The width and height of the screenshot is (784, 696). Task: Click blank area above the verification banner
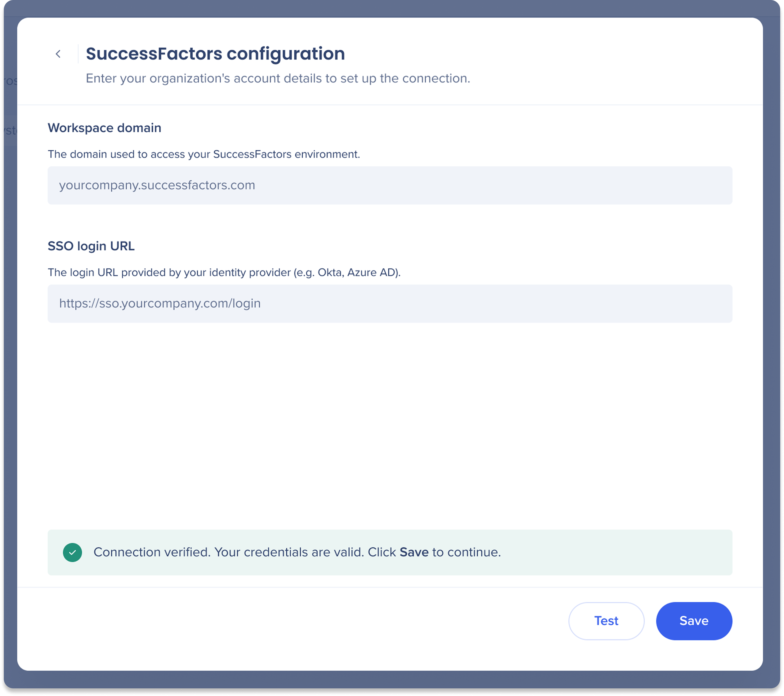coord(390,426)
